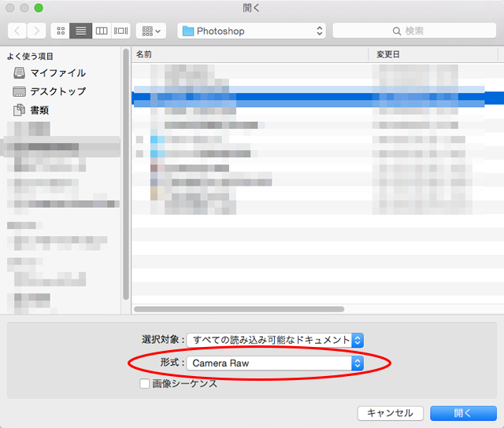Open the 選択対象 dropdown
The width and height of the screenshot is (504, 428).
click(x=275, y=340)
